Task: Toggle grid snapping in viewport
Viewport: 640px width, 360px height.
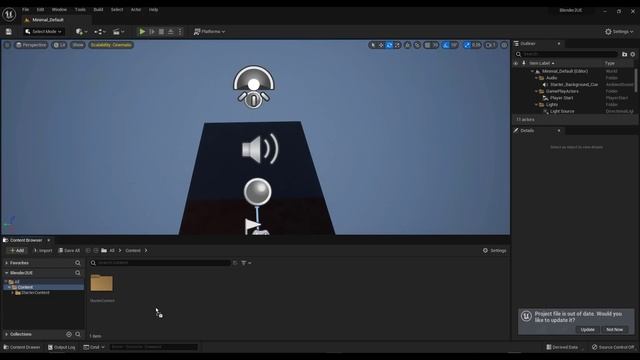Action: [427, 45]
